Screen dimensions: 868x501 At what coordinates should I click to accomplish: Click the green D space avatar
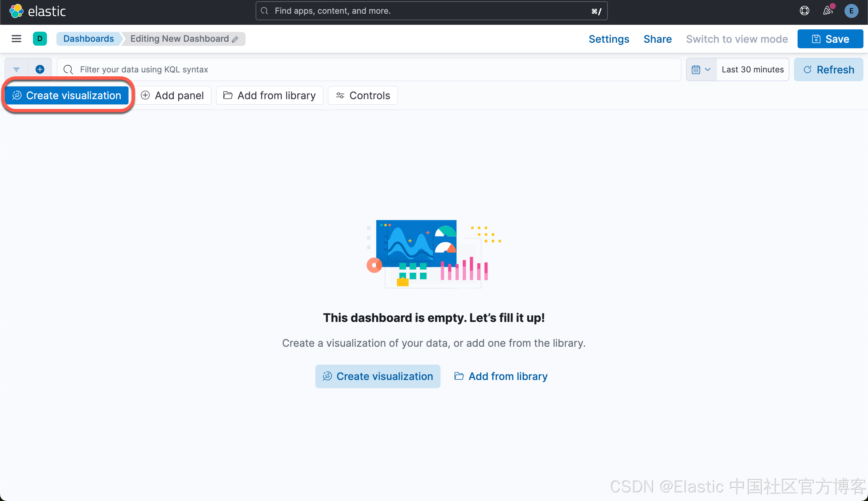click(40, 38)
